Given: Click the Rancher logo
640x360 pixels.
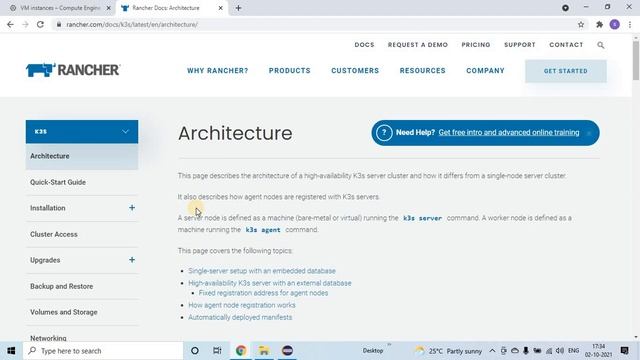Looking at the screenshot, I should pyautogui.click(x=73, y=70).
